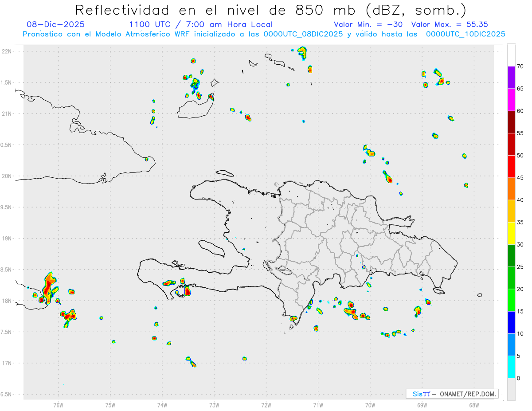Click the '40' label on the color scale
Image resolution: width=532 pixels, height=411 pixels.
[x=520, y=200]
